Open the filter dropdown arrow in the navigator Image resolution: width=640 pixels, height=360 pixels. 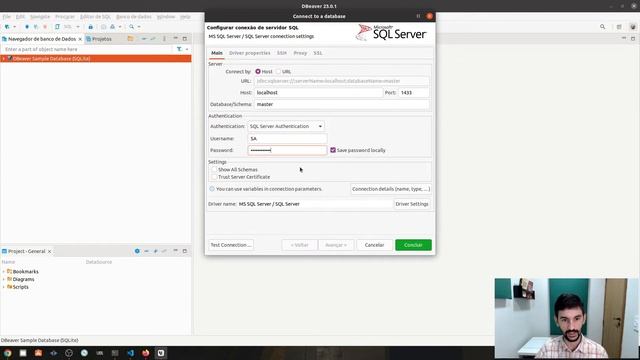[187, 49]
